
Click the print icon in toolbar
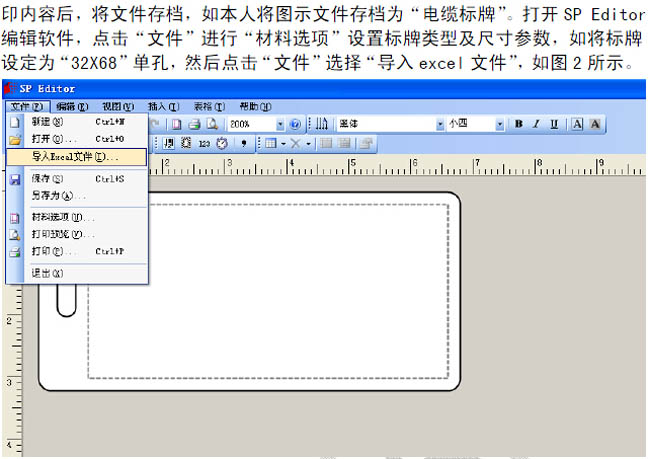click(x=195, y=124)
